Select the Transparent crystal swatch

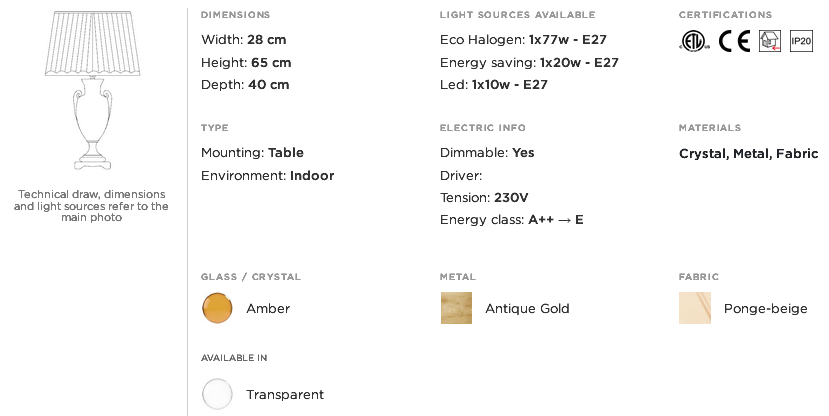(217, 394)
